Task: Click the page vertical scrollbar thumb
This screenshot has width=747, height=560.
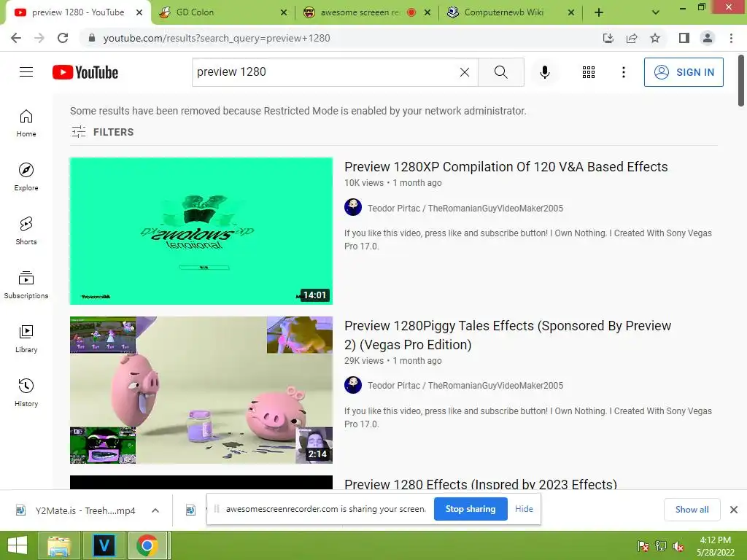Action: [x=741, y=80]
